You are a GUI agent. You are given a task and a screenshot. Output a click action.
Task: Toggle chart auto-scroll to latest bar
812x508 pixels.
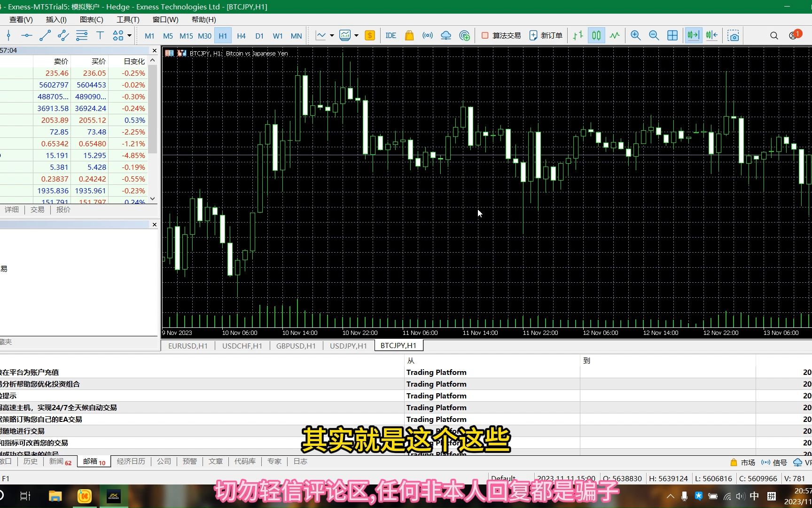(x=693, y=35)
